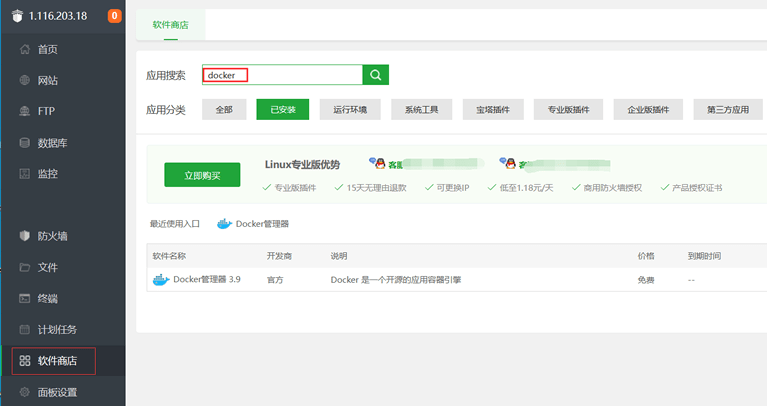Open Docker管理器 3.9 in the table
The height and width of the screenshot is (406, 767).
coord(207,279)
